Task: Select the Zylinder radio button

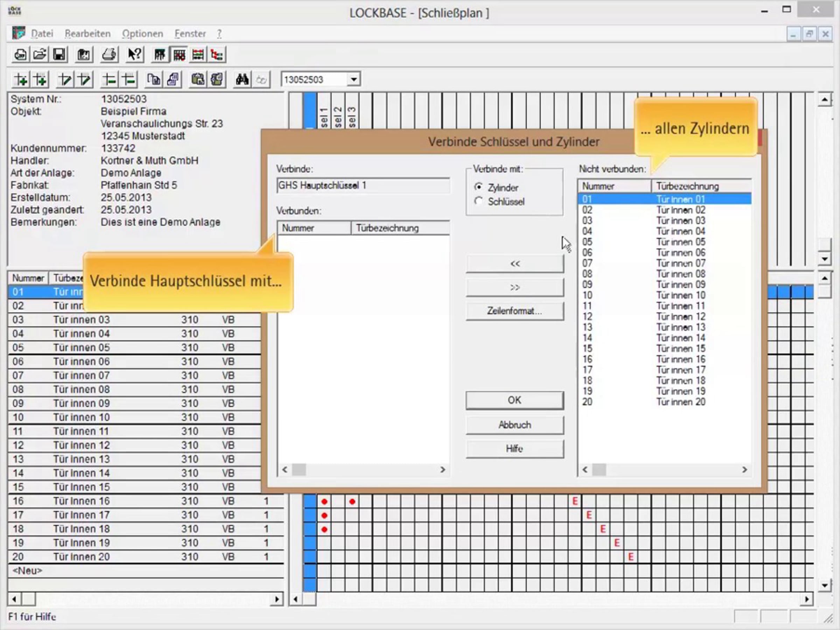Action: (478, 187)
